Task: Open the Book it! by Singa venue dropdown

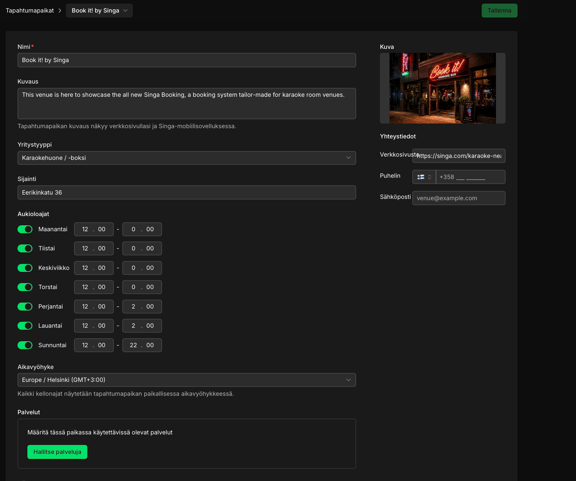Action: pyautogui.click(x=99, y=11)
